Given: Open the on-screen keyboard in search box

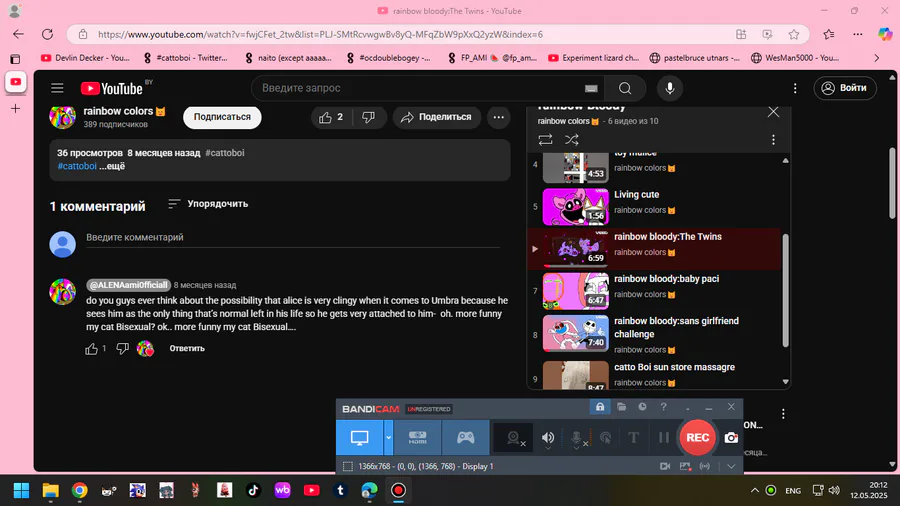Looking at the screenshot, I should pos(591,88).
